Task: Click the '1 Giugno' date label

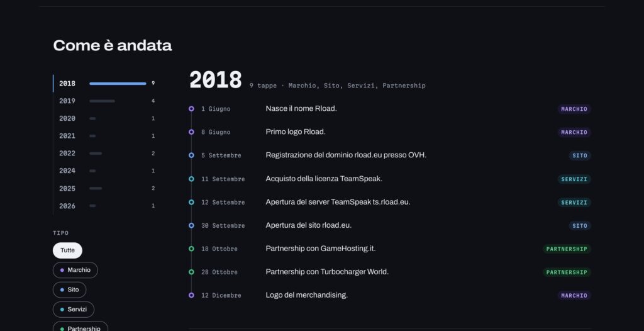Action: pos(216,109)
